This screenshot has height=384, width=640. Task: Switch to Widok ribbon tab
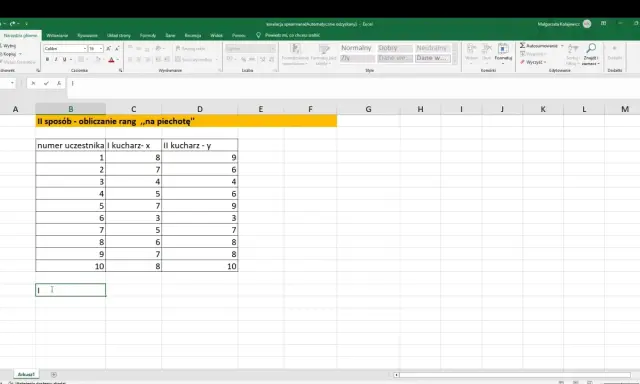[216, 36]
